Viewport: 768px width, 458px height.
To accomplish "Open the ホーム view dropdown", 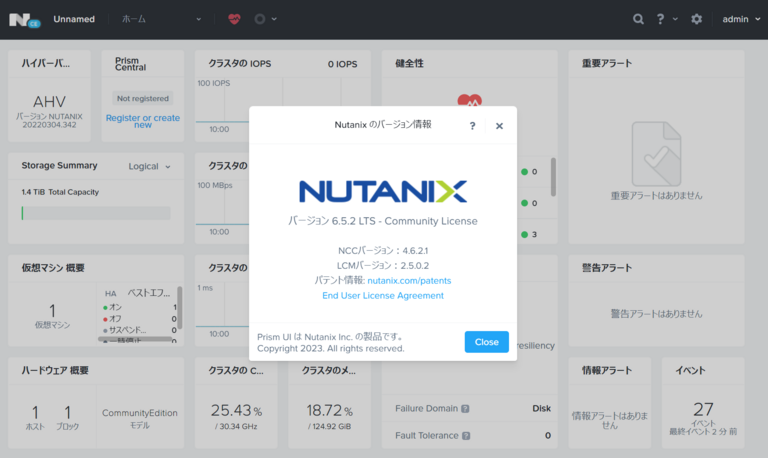I will 161,19.
